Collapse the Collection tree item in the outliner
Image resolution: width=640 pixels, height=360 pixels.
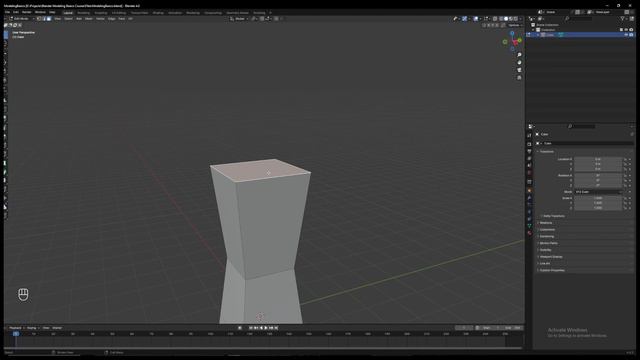click(533, 30)
